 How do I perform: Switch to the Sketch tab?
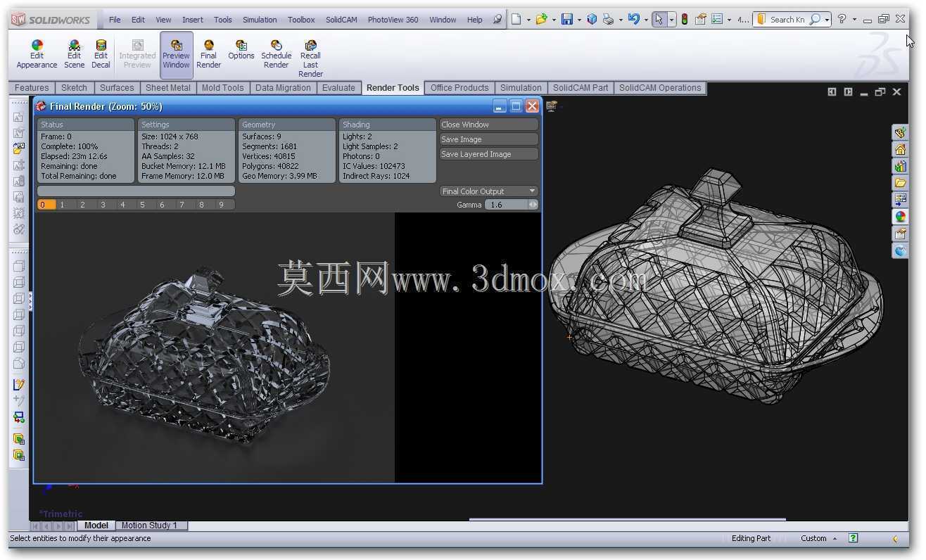tap(74, 88)
